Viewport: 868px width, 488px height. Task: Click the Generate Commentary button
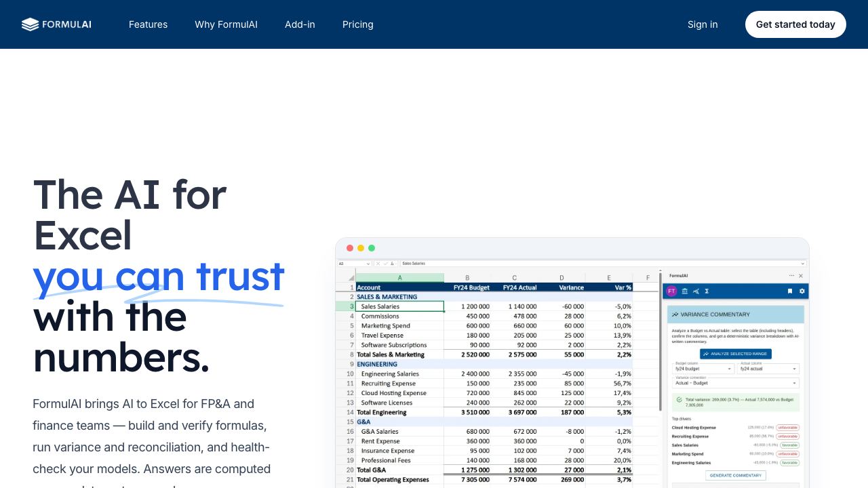point(736,475)
